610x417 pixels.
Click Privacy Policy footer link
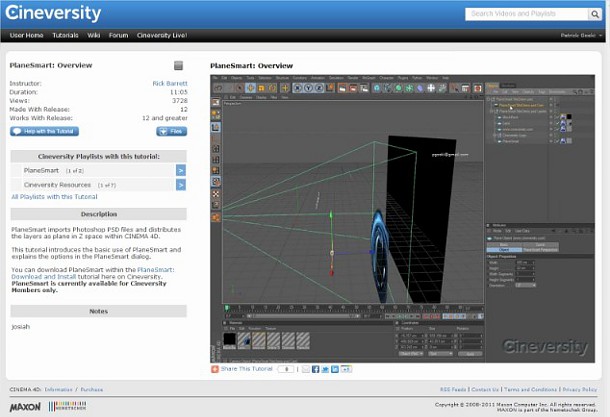(580, 389)
